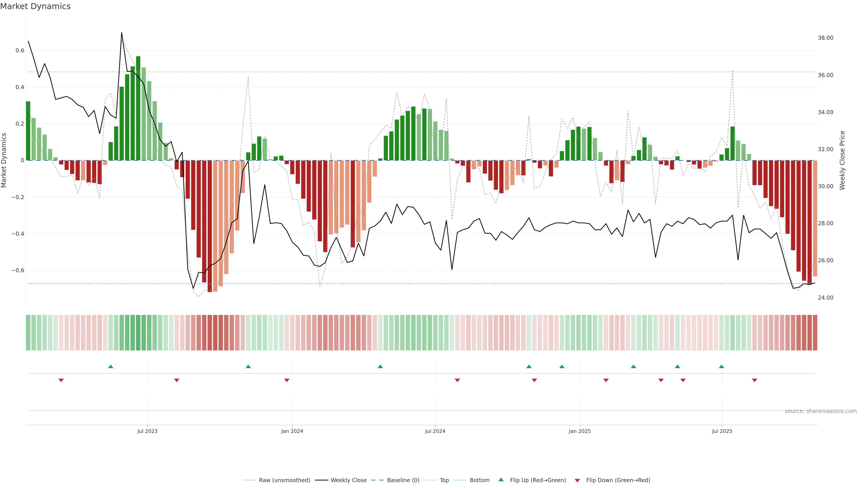Click the flip-down marker just after Jul 2024
This screenshot has height=488, width=868.
(457, 380)
